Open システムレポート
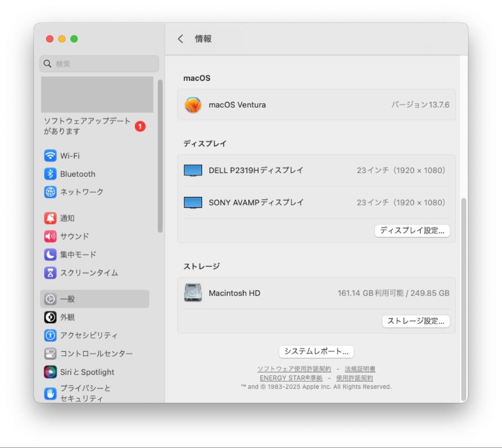Screen dimensions: 502x448 pyautogui.click(x=316, y=352)
